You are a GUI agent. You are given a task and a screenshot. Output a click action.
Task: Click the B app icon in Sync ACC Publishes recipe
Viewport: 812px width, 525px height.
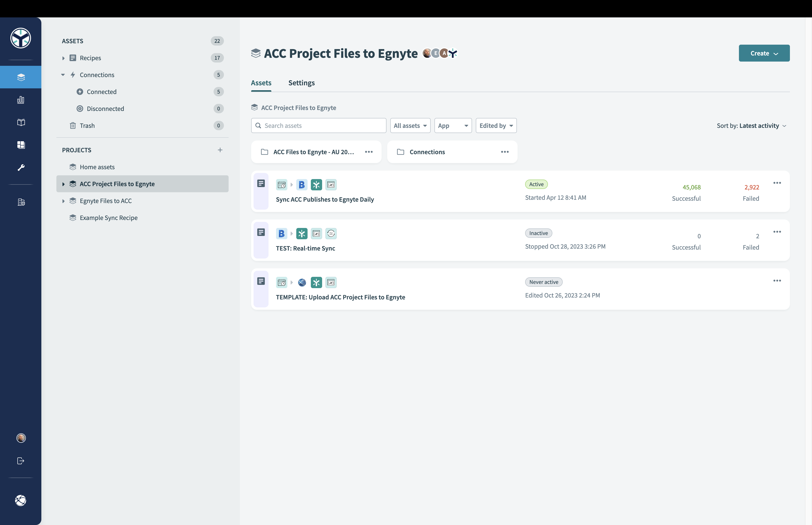(301, 185)
